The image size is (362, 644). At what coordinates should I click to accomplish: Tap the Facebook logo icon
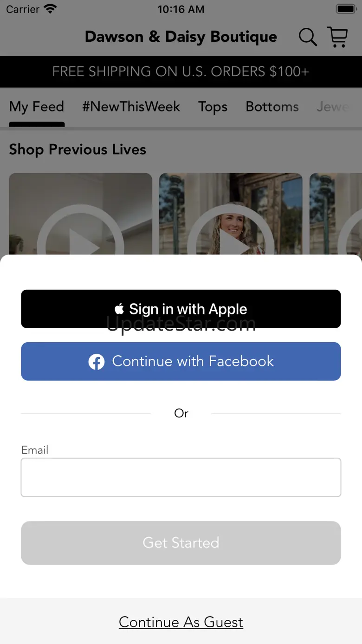click(x=97, y=362)
